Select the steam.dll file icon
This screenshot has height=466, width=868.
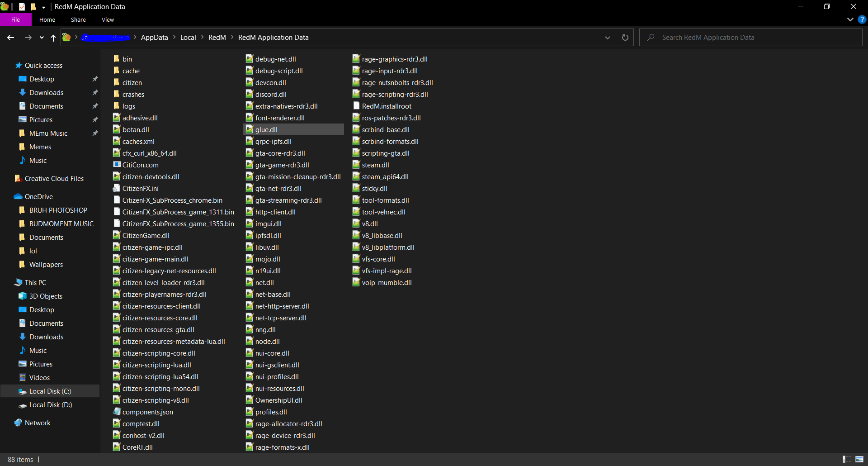(356, 165)
